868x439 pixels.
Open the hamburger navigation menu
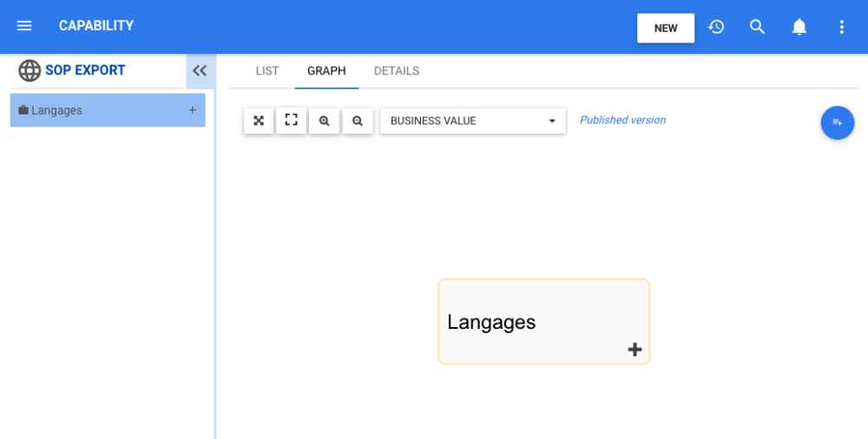pyautogui.click(x=24, y=26)
